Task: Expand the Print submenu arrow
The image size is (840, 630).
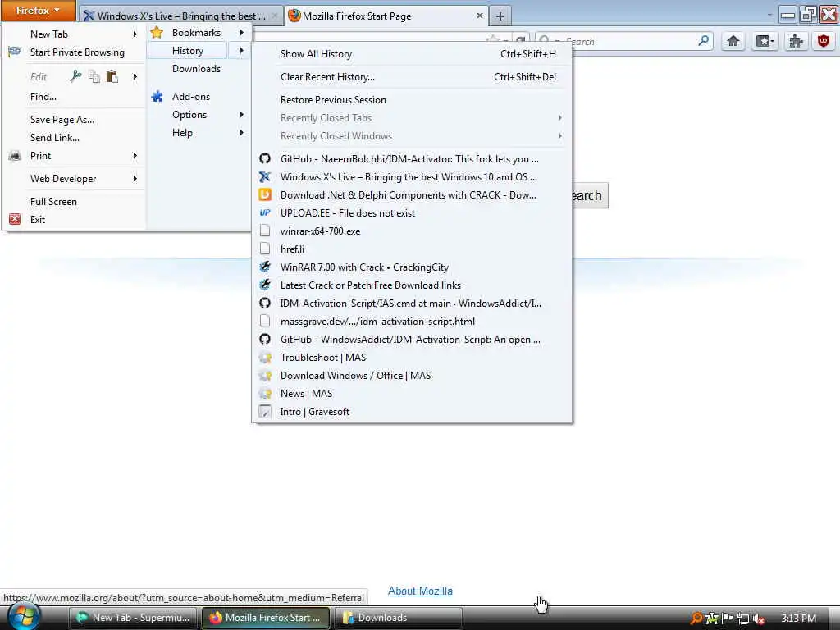Action: point(135,155)
